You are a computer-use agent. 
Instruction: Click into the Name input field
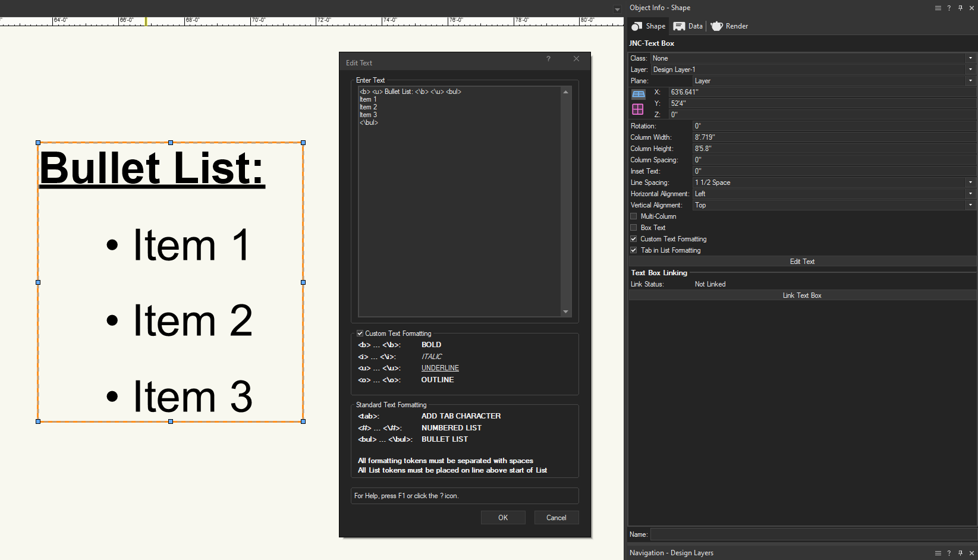(x=812, y=534)
